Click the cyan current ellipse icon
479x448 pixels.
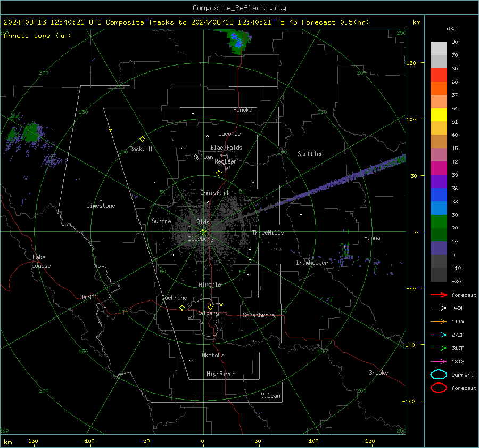(439, 374)
